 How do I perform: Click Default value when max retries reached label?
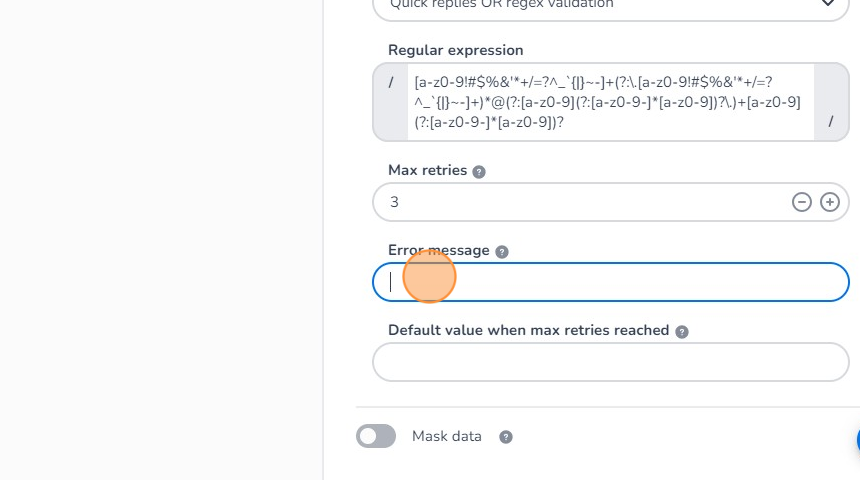(528, 330)
